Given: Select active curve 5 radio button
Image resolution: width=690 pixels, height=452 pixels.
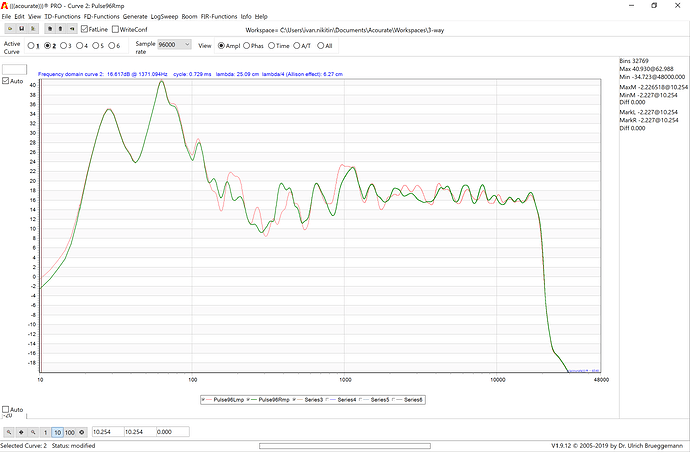Looking at the screenshot, I should pos(95,45).
